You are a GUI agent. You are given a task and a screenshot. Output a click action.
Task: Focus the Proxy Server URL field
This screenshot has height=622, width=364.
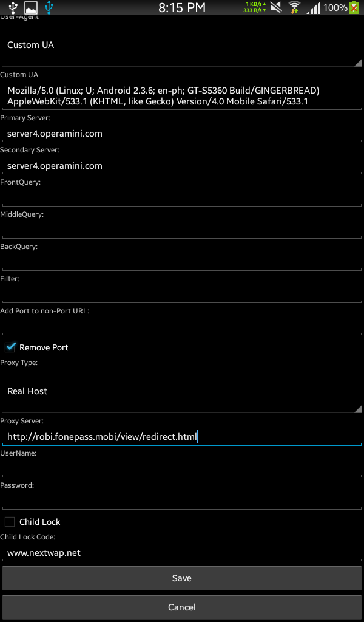[182, 436]
